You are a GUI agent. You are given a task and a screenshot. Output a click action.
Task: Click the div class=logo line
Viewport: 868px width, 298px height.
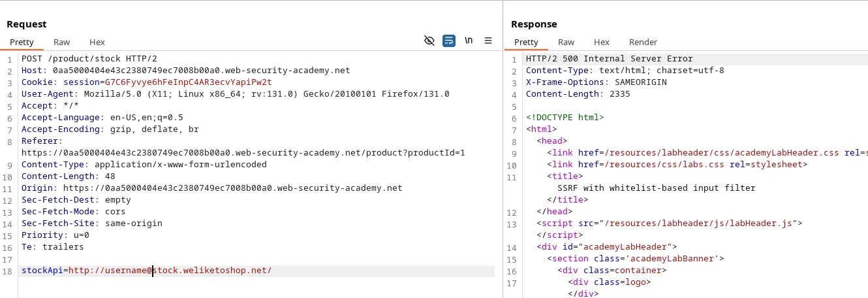[610, 282]
